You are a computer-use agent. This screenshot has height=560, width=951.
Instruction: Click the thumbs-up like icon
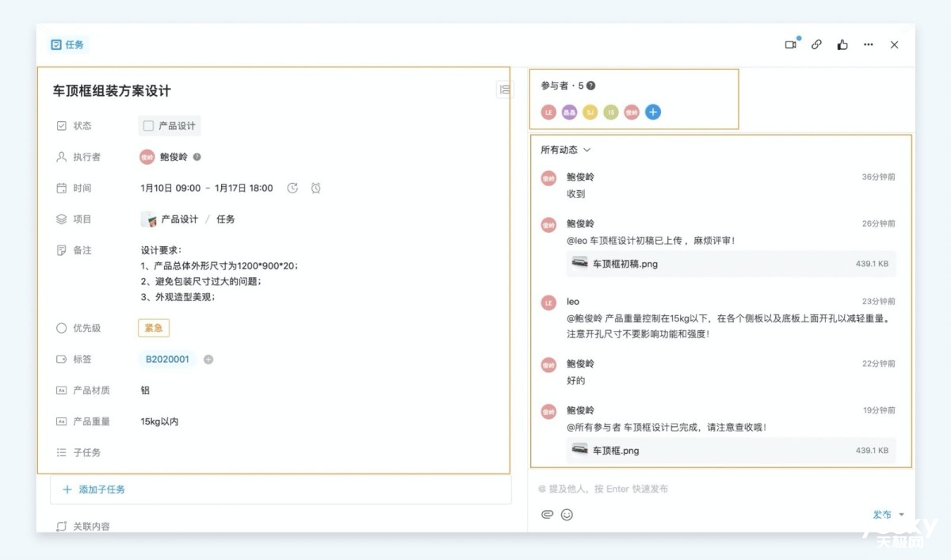coord(842,45)
